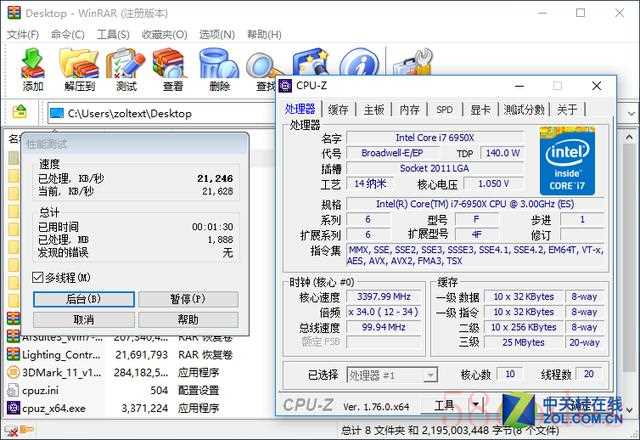Click the key icon in WinRAR status bar
The image size is (640, 440).
click(x=26, y=429)
